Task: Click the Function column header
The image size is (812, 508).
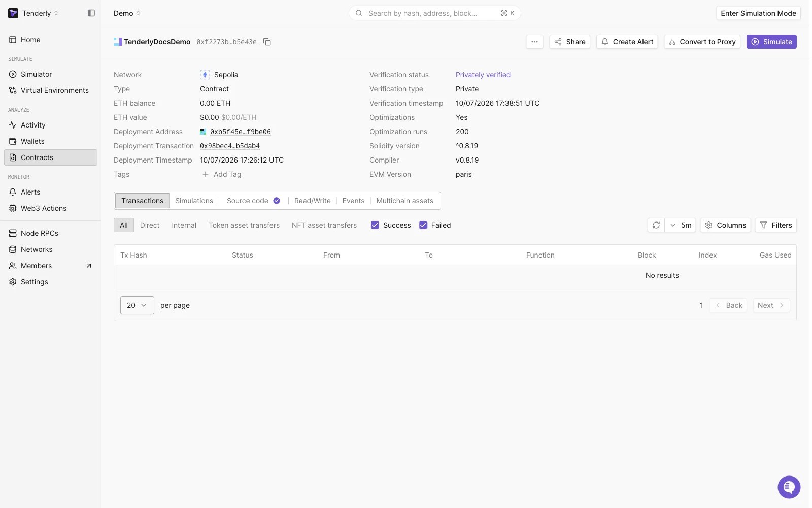Action: click(540, 255)
